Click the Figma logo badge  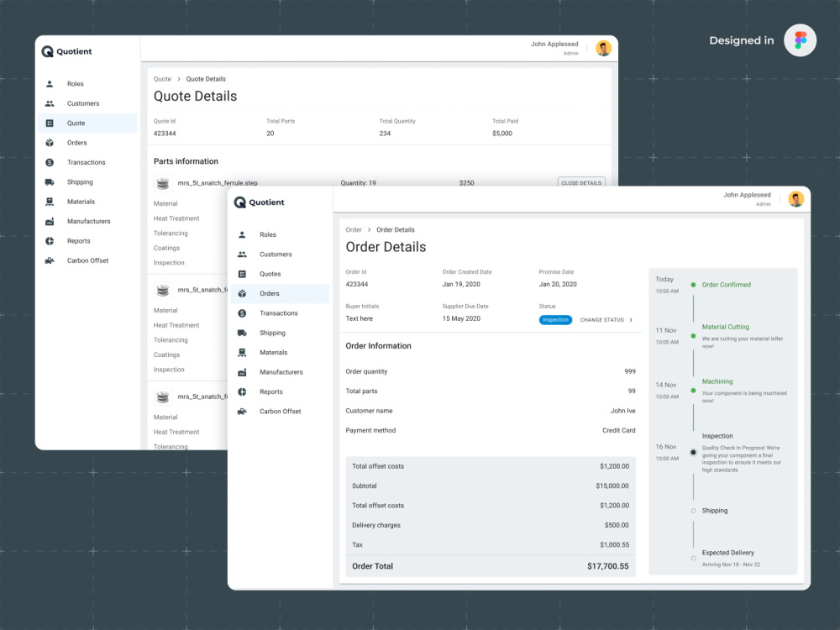point(800,40)
